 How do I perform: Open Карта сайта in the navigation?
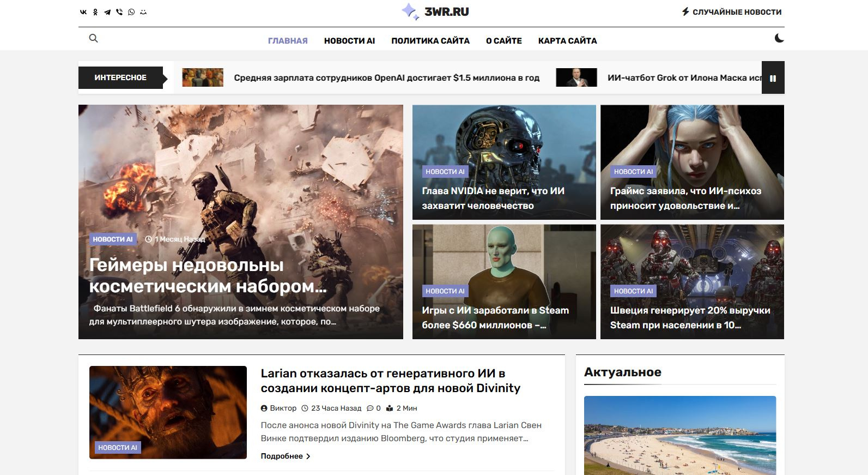point(567,41)
